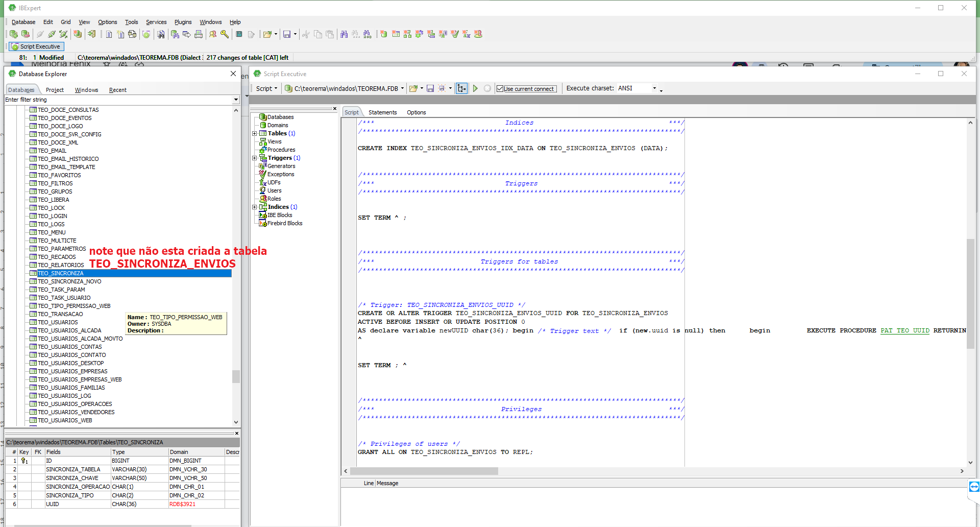Image resolution: width=980 pixels, height=527 pixels.
Task: Click the Enter filter string field
Action: click(x=118, y=100)
